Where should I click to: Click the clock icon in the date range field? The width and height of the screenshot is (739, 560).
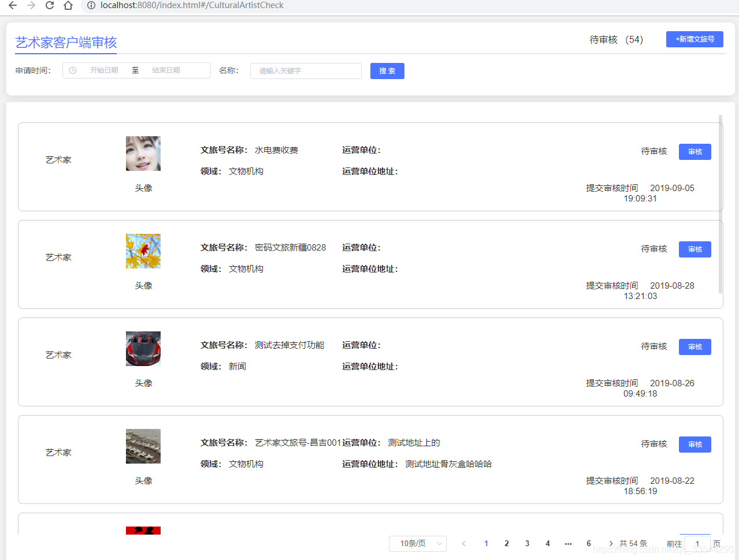[x=73, y=70]
